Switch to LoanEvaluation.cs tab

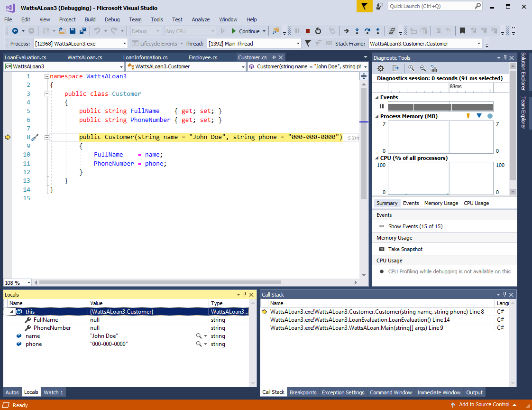(26, 57)
